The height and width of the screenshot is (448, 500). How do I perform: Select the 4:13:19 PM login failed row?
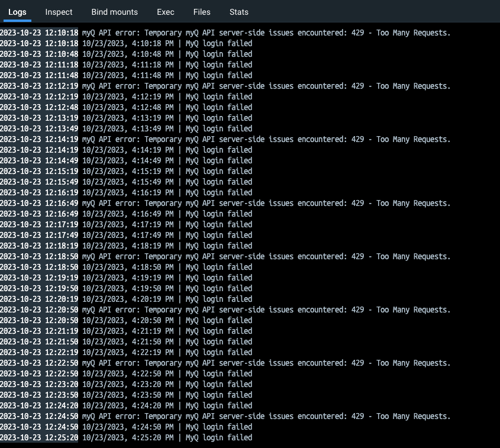(126, 118)
